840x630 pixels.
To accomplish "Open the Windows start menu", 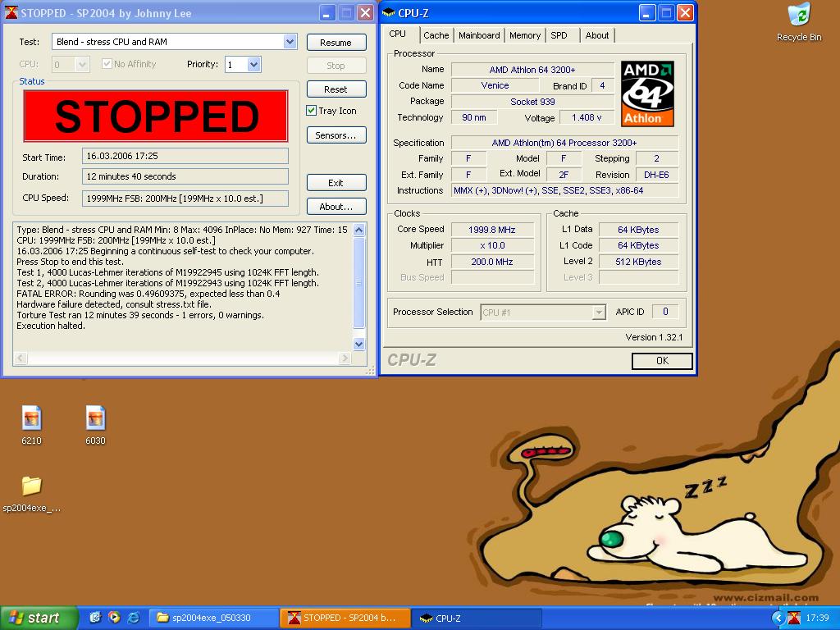I will coord(39,618).
